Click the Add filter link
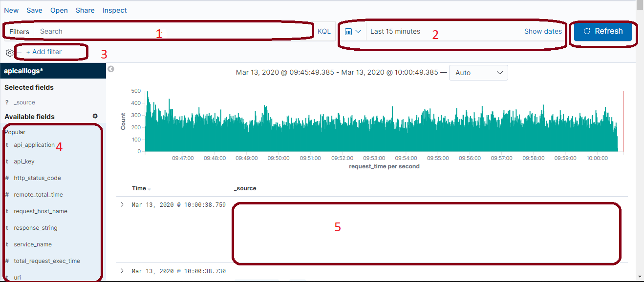This screenshot has width=644, height=282. point(43,52)
